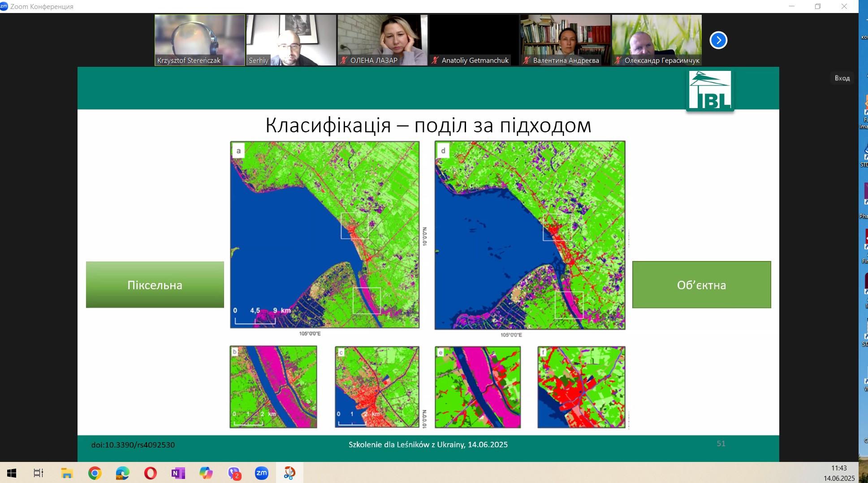Image resolution: width=868 pixels, height=483 pixels.
Task: Open Viber with 2 notifications
Action: point(234,473)
